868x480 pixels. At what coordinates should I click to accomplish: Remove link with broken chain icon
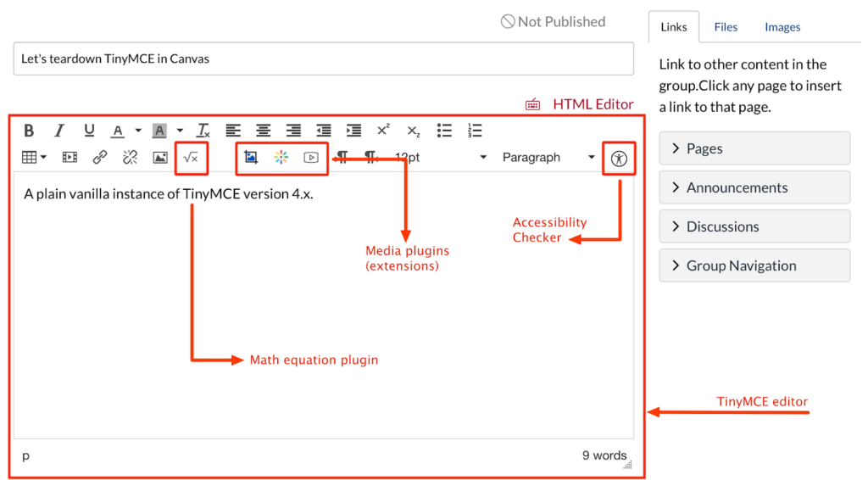pos(130,157)
